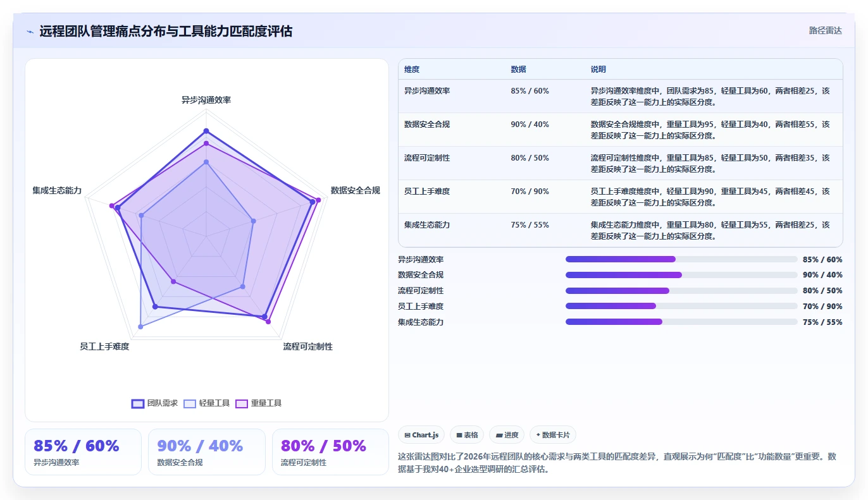
Task: Click the 说明 column header
Action: [598, 69]
